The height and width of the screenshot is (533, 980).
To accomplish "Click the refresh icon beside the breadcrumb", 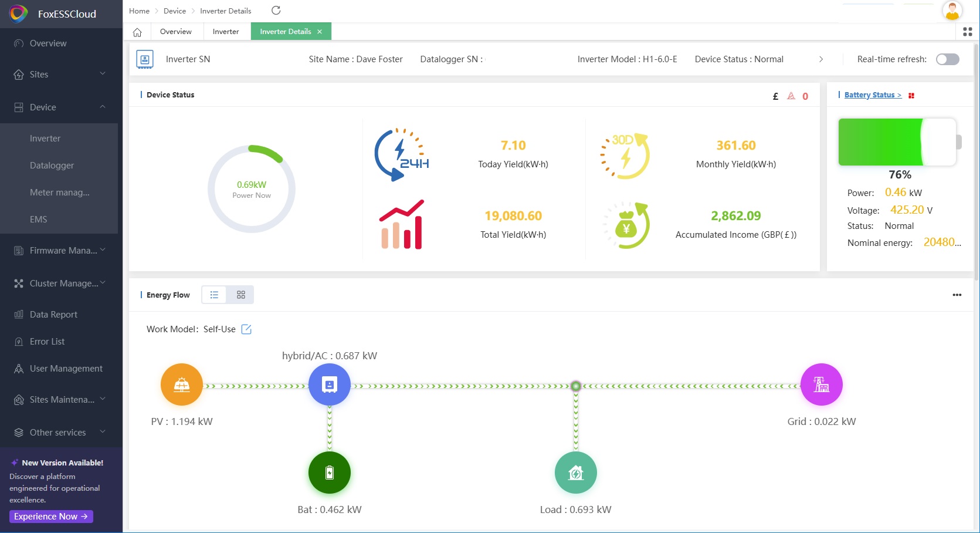I will pos(276,11).
